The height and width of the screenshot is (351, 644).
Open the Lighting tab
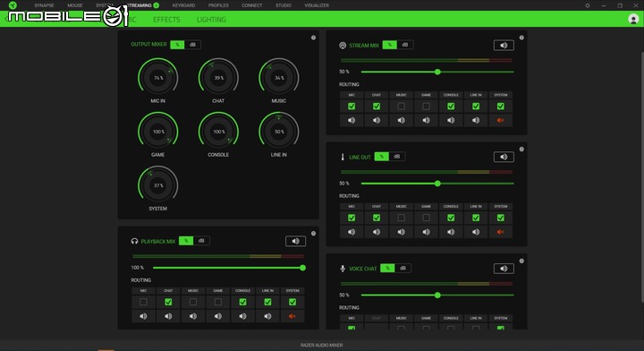pyautogui.click(x=211, y=20)
